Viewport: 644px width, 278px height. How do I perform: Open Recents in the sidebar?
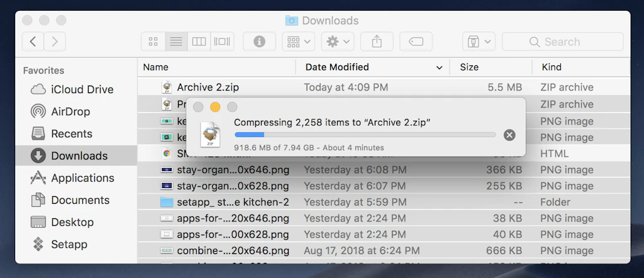pos(76,134)
